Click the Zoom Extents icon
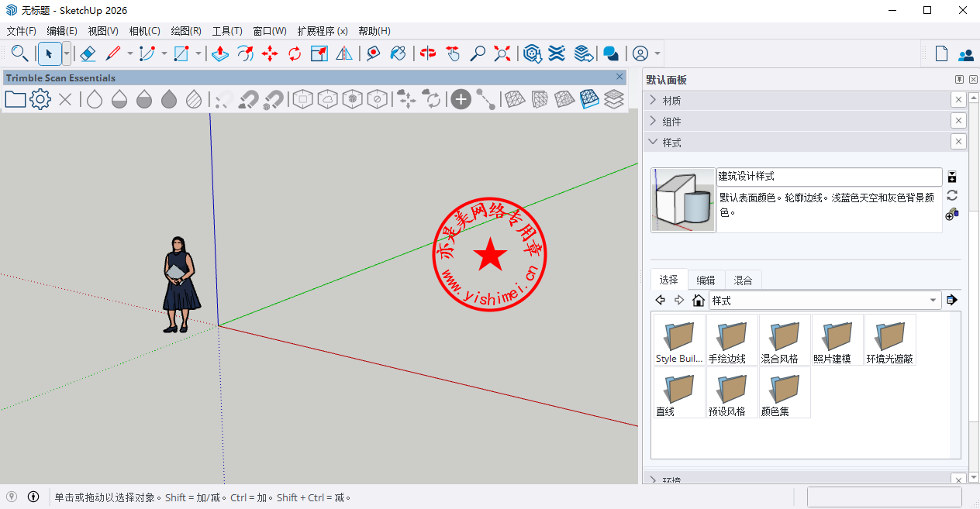This screenshot has width=980, height=509. pos(502,53)
